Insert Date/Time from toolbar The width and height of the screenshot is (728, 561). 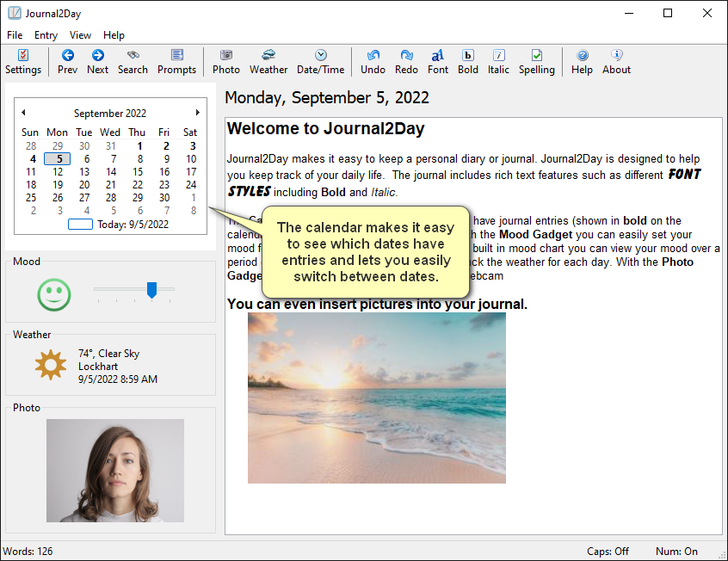pyautogui.click(x=320, y=62)
